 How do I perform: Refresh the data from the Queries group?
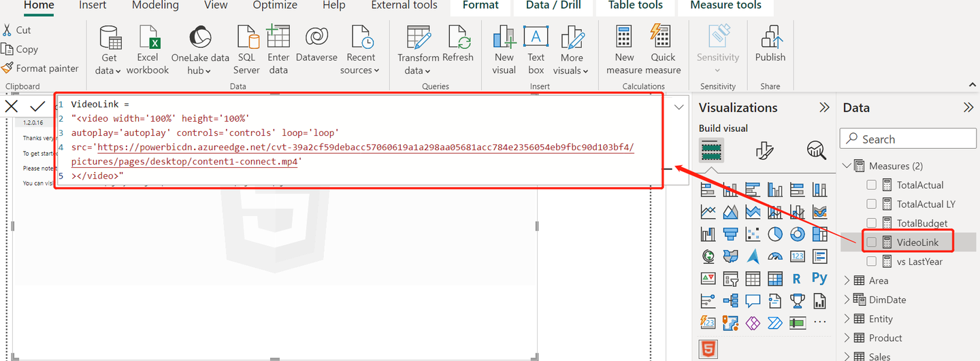(458, 45)
